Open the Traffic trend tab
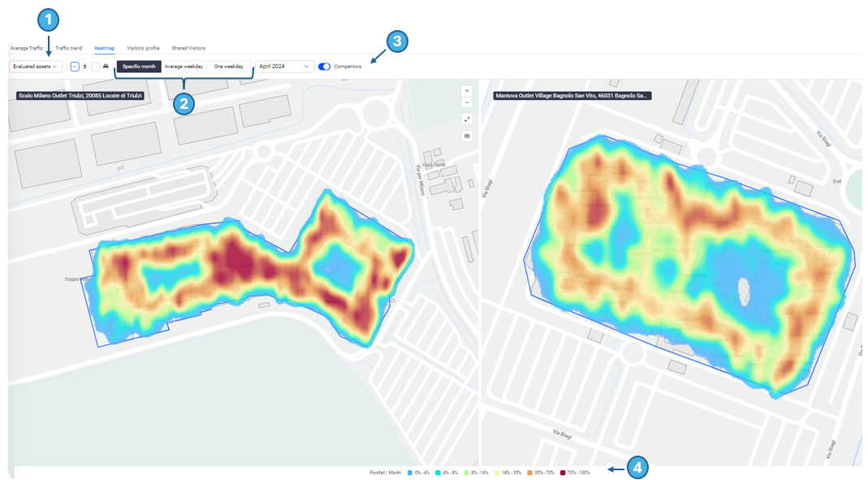 point(68,48)
